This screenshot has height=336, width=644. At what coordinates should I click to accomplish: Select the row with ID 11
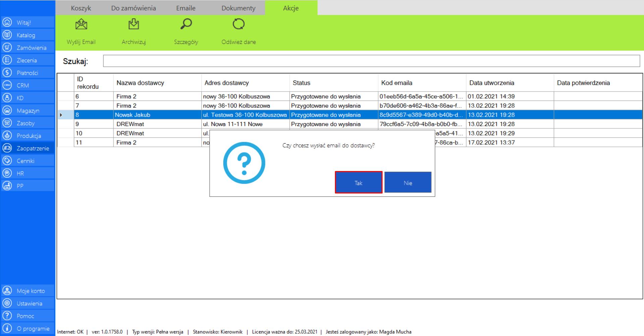[349, 143]
